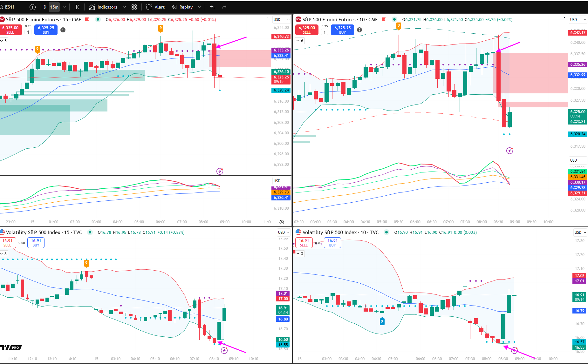Select the 15m interval button
The height and width of the screenshot is (364, 588).
(54, 7)
